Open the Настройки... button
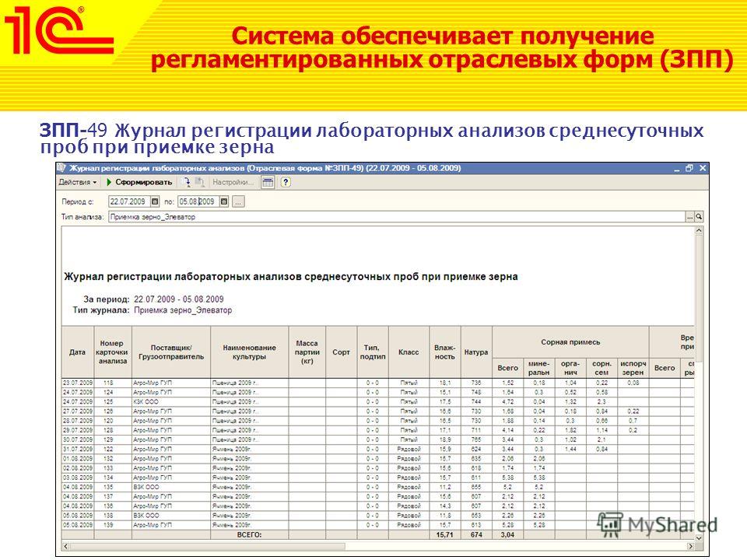Viewport: 747px width, 560px height. tap(233, 182)
